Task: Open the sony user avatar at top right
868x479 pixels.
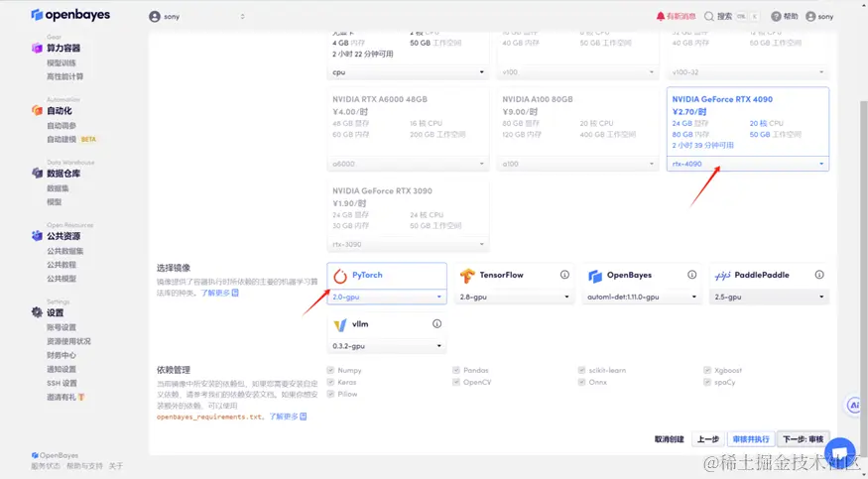Action: (810, 17)
